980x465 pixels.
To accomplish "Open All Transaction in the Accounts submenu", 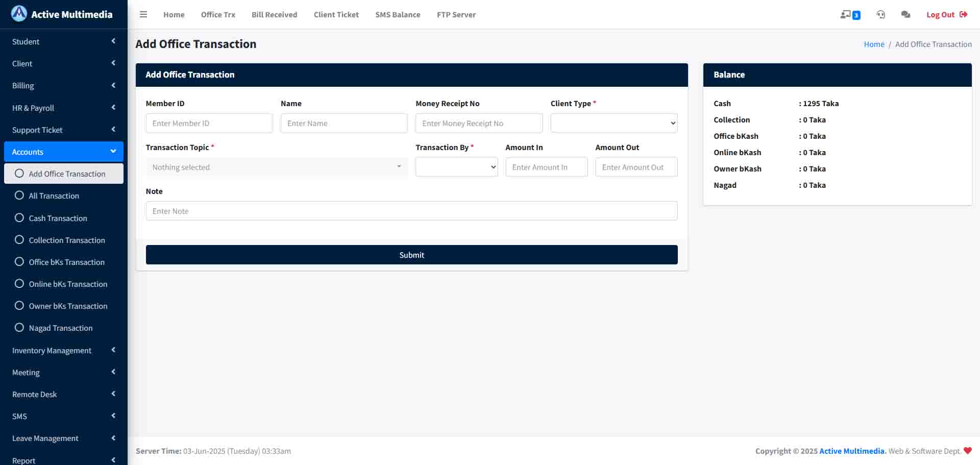I will (64, 195).
